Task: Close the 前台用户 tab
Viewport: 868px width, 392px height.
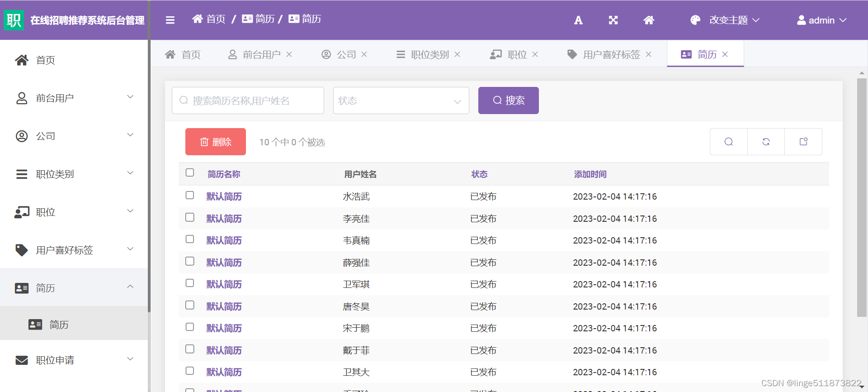Action: 289,54
